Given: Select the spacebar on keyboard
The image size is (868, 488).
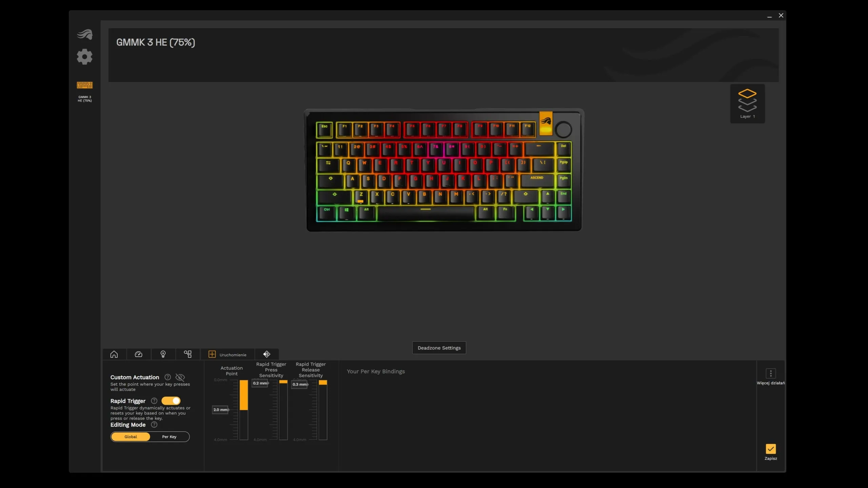Looking at the screenshot, I should [426, 213].
